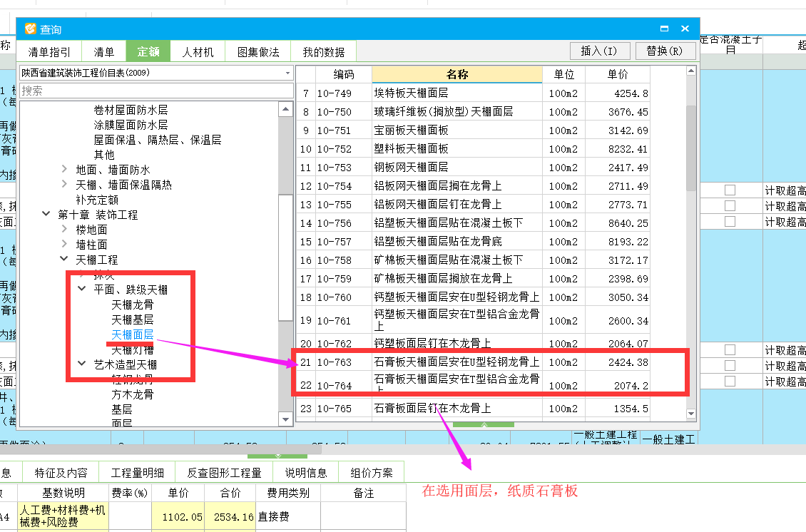Select 方木龙骨 tree item
Viewport: 806px width, 532px height.
click(133, 394)
